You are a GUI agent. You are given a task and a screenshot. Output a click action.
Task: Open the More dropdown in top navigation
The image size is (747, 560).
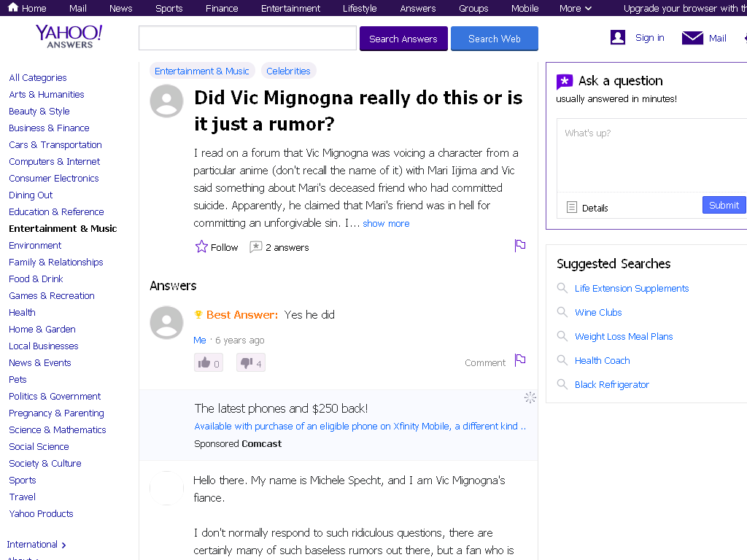[576, 8]
